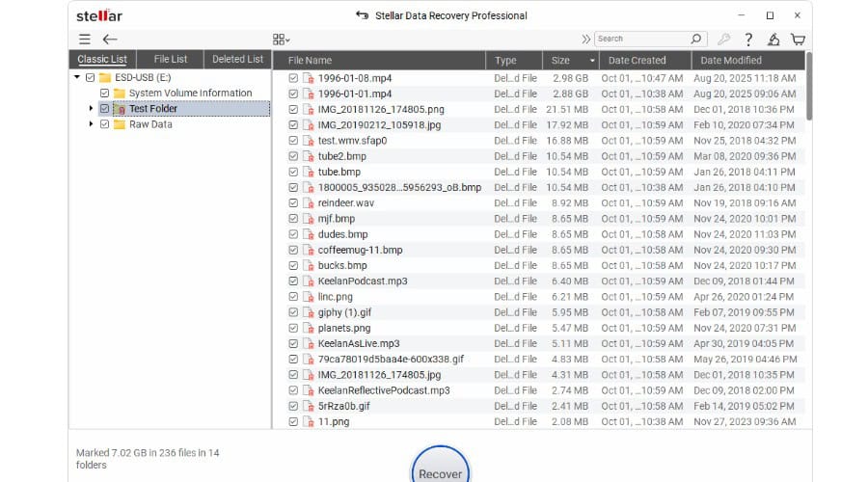Collapse the ESD-USB (E:) tree node
868x482 pixels.
click(x=77, y=77)
